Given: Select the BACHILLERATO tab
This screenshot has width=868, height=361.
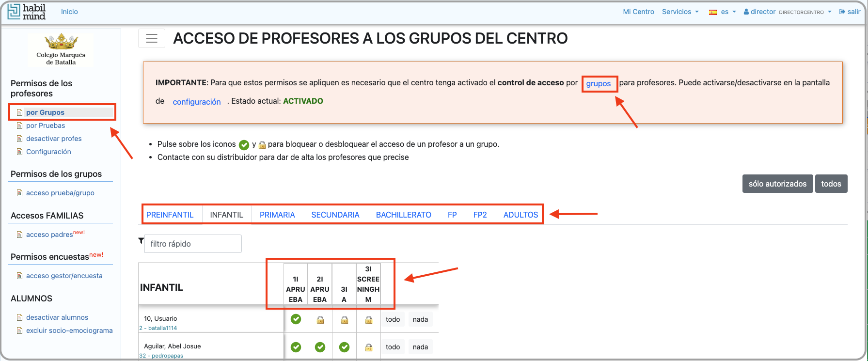Looking at the screenshot, I should click(x=403, y=215).
